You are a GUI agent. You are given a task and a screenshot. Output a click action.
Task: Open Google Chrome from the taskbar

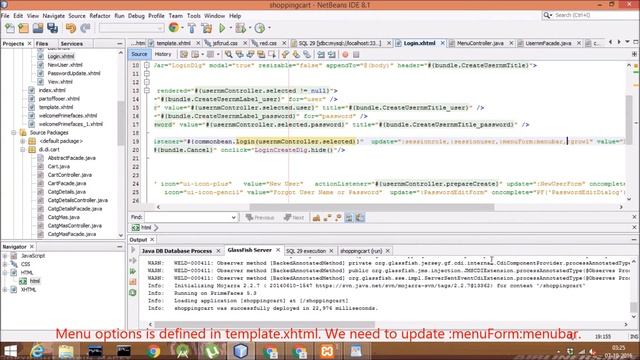(x=153, y=351)
